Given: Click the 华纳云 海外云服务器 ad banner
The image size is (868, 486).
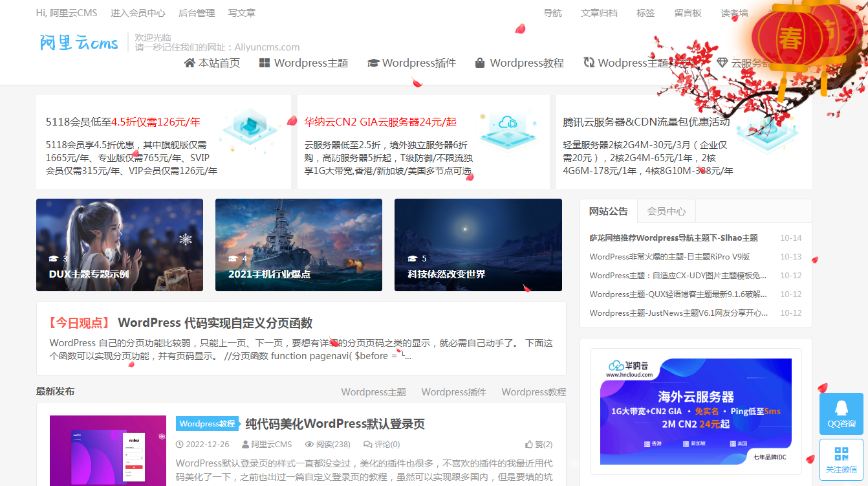Looking at the screenshot, I should click(696, 412).
